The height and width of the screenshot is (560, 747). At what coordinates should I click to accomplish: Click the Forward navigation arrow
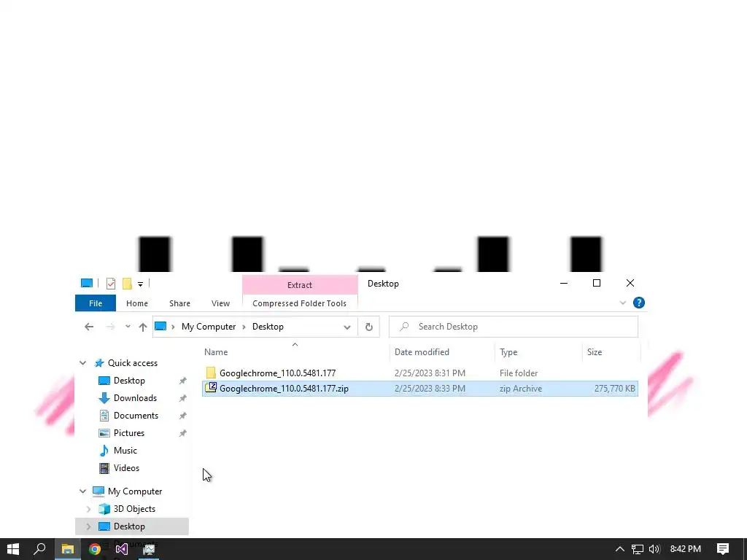(x=111, y=327)
